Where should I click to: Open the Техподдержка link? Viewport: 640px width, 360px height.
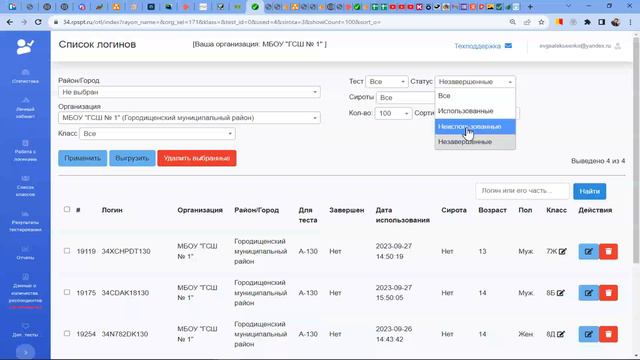tap(478, 46)
